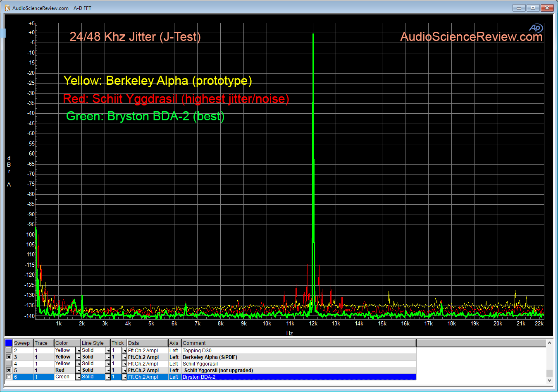Click the Yellow: Berkeley Alpha annotation

click(x=157, y=80)
